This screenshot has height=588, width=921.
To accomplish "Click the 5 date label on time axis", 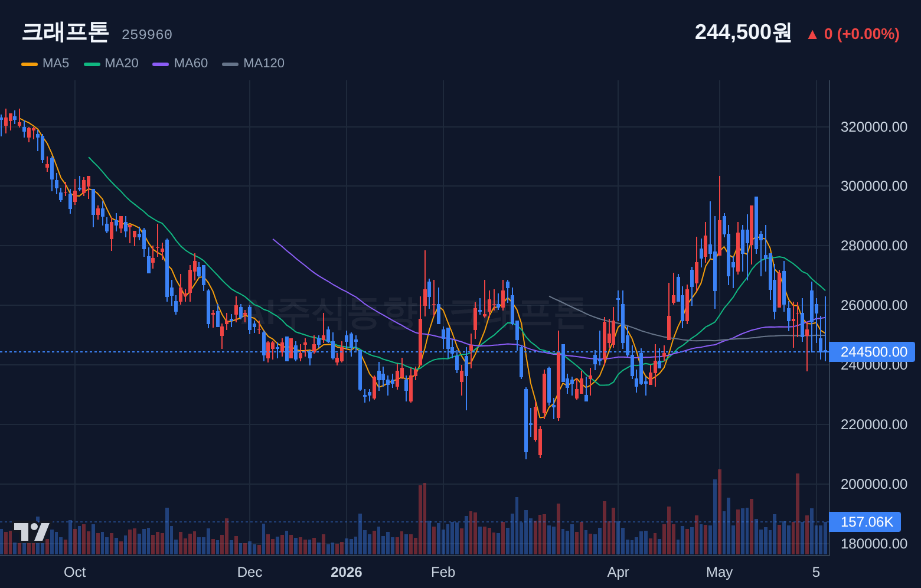I will (816, 572).
